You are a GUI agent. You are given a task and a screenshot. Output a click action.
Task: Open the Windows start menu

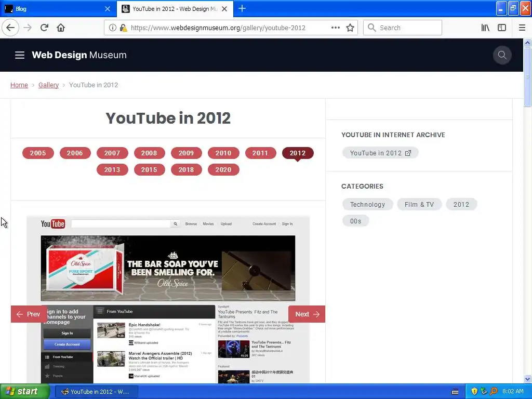click(25, 392)
